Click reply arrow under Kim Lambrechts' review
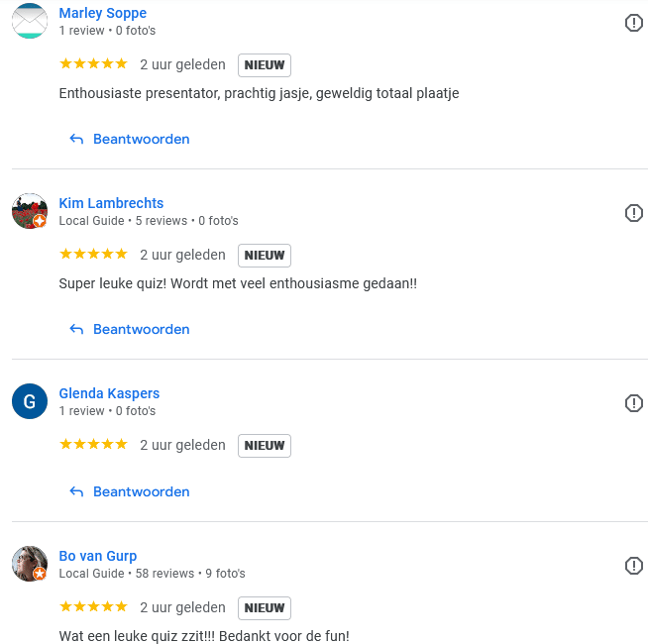 coord(76,329)
